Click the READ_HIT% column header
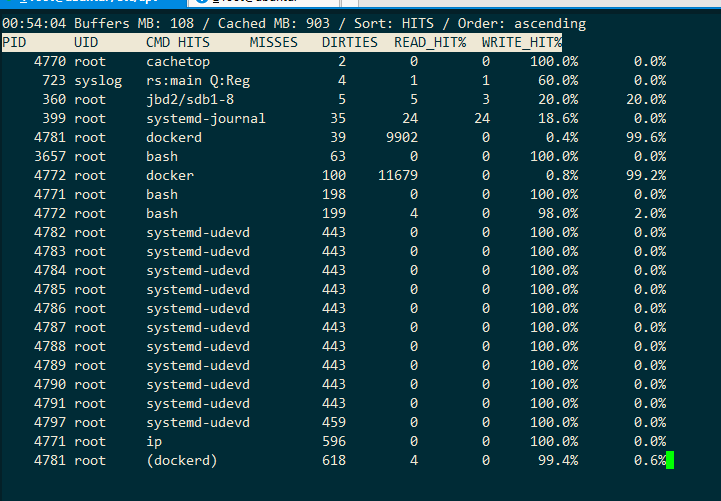 click(429, 42)
